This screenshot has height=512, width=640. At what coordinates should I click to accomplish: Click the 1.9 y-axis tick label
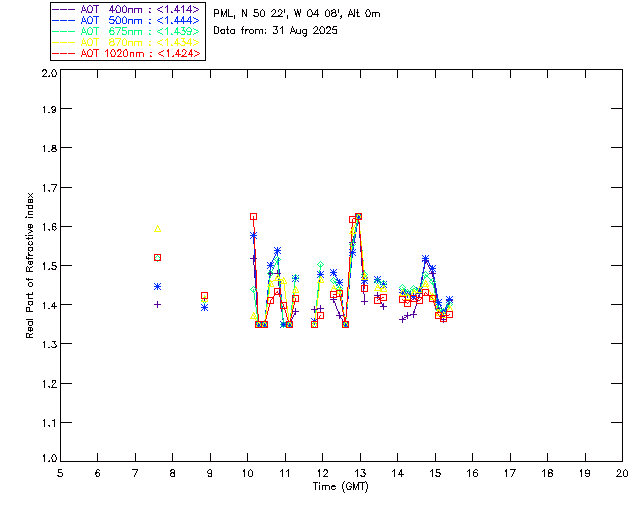click(49, 109)
